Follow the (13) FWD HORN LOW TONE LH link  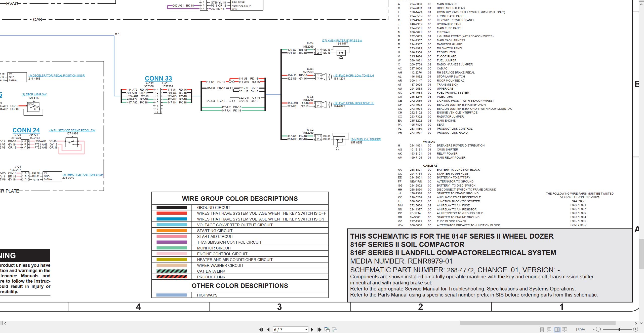353,76
